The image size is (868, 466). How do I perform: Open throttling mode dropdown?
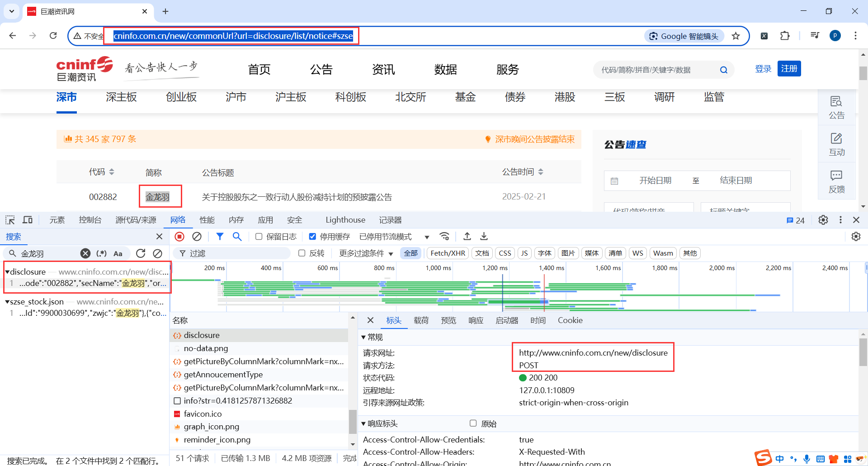[x=394, y=237]
